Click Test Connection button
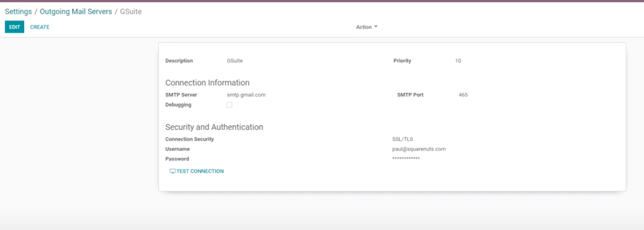Image resolution: width=644 pixels, height=230 pixels. point(197,172)
